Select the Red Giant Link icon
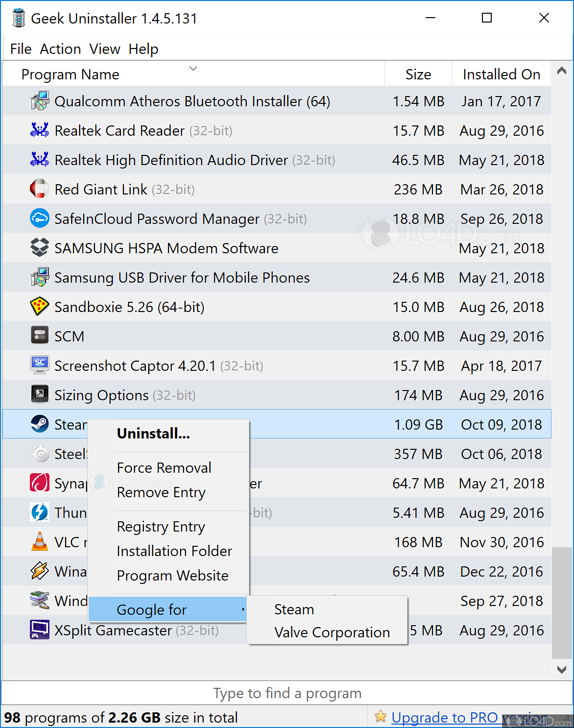Viewport: 574px width, 728px height. pos(40,189)
